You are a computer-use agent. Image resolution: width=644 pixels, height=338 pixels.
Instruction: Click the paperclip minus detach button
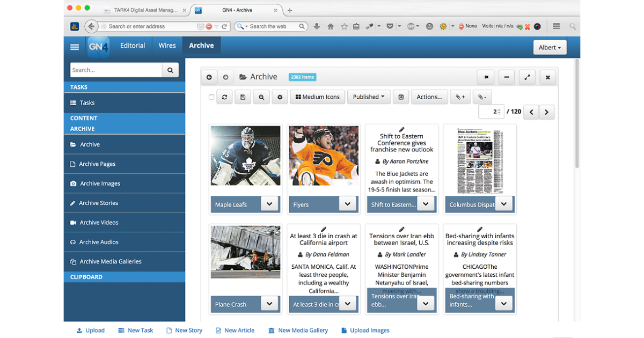[x=482, y=97]
